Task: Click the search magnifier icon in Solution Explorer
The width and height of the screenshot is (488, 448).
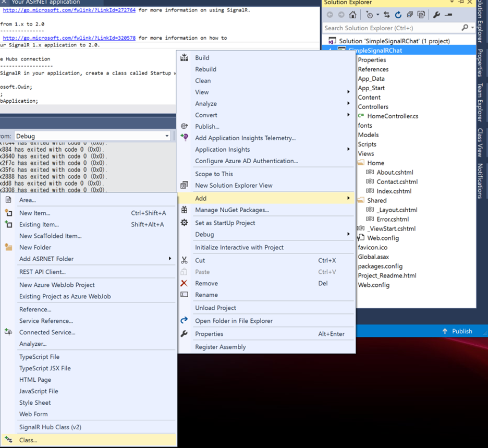Action: tap(465, 28)
